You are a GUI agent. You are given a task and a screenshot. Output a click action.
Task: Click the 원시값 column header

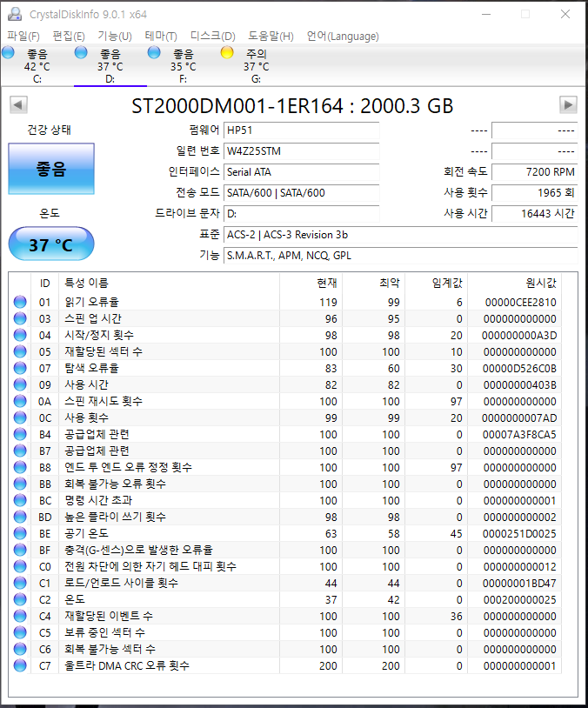tap(514, 283)
